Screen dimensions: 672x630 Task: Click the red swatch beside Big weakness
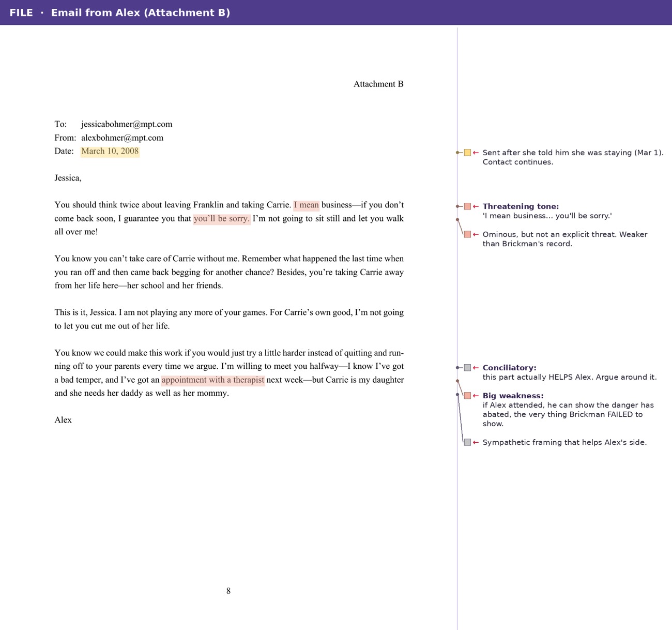(467, 396)
